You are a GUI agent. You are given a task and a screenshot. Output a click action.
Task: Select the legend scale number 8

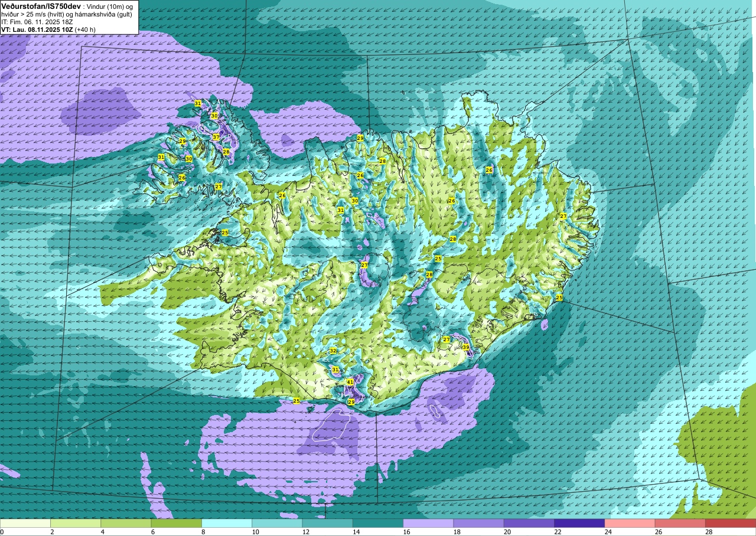[203, 532]
